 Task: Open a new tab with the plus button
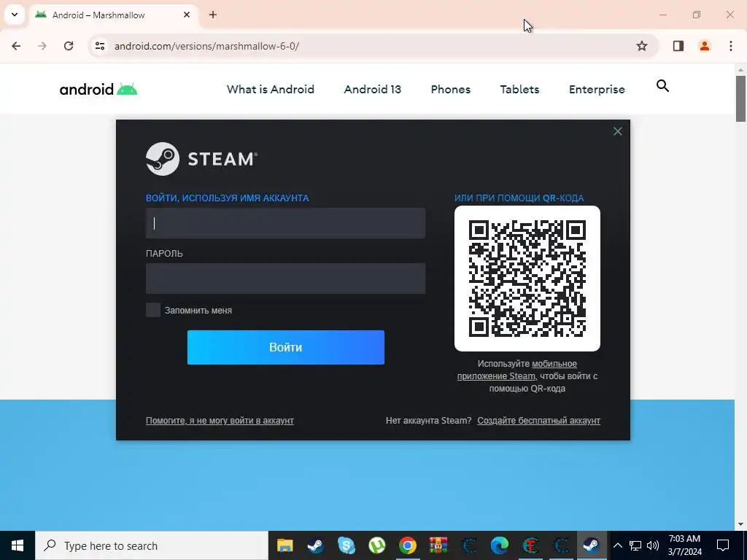pyautogui.click(x=213, y=15)
